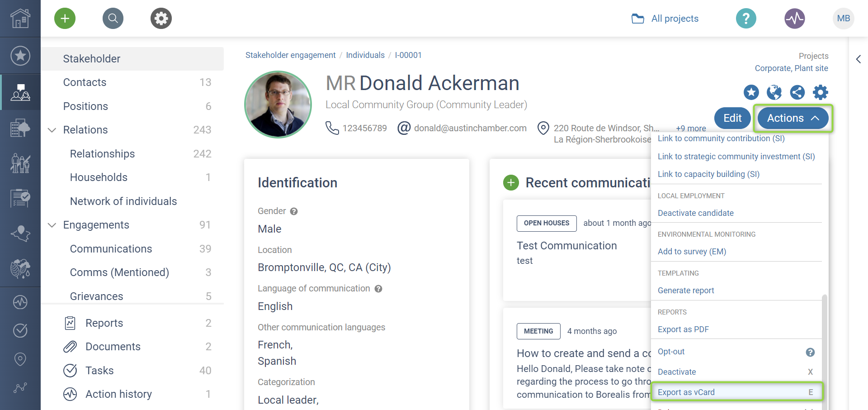Select Export as vCard menu option
The image size is (868, 410).
[x=686, y=392]
